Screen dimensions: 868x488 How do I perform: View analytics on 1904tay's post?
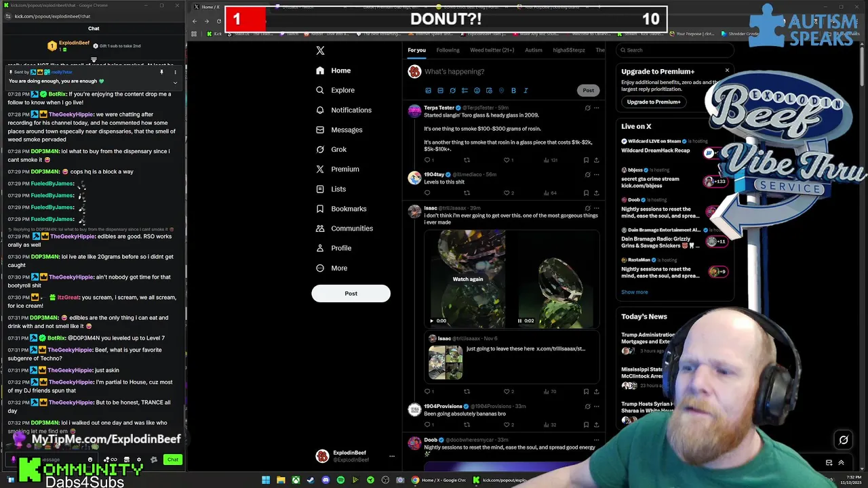click(549, 192)
